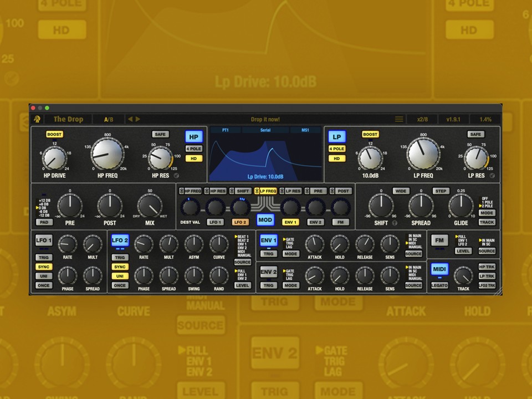Click the A/B compare button

coord(109,119)
